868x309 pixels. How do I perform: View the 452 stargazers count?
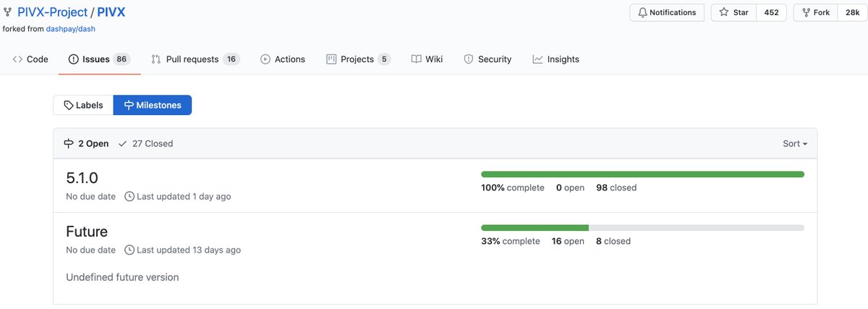[x=772, y=12]
